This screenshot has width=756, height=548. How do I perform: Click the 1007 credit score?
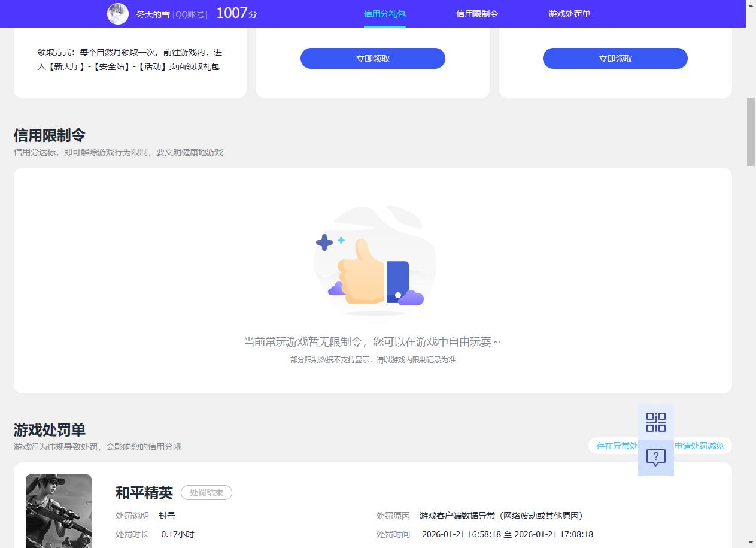(232, 13)
